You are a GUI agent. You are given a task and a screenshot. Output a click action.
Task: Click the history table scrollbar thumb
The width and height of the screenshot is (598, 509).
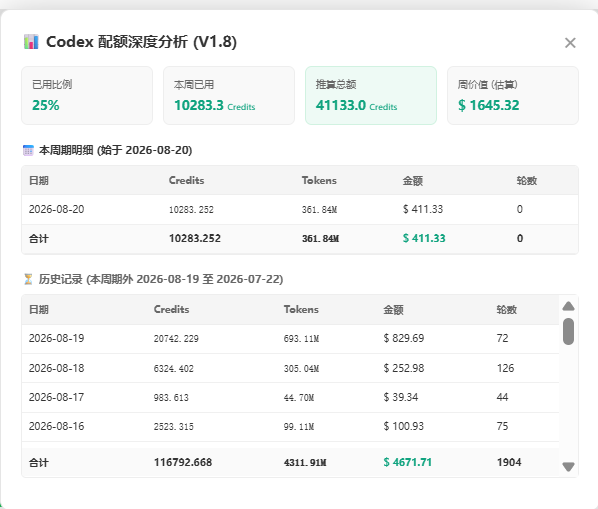tap(568, 331)
